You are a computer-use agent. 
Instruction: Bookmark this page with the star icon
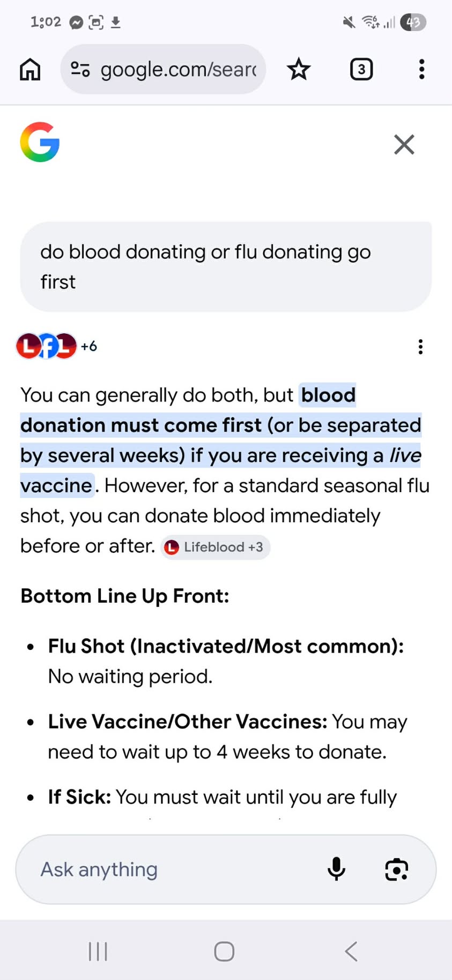[299, 69]
